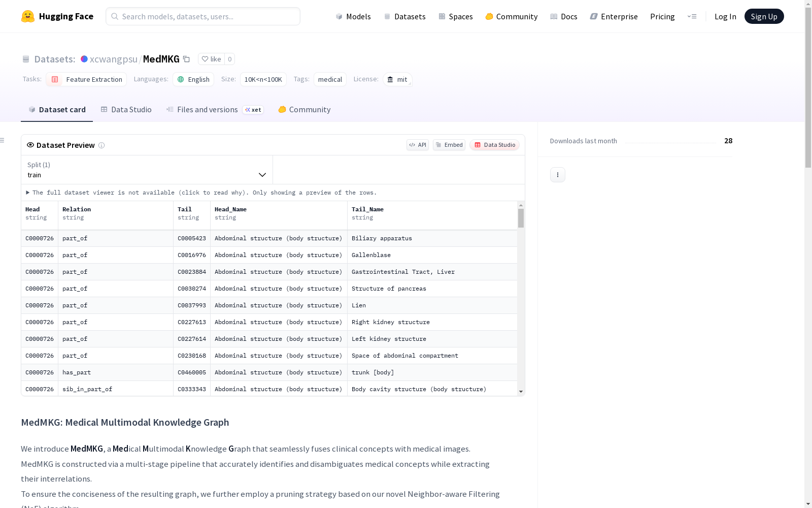Select the 'Biliary apparatus' cell

[432, 238]
